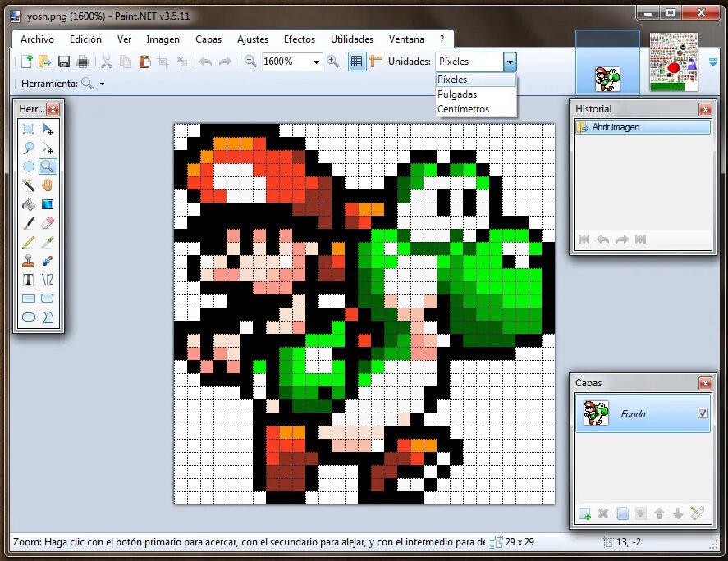Select the Color Picker eyedropper tool

(48, 242)
